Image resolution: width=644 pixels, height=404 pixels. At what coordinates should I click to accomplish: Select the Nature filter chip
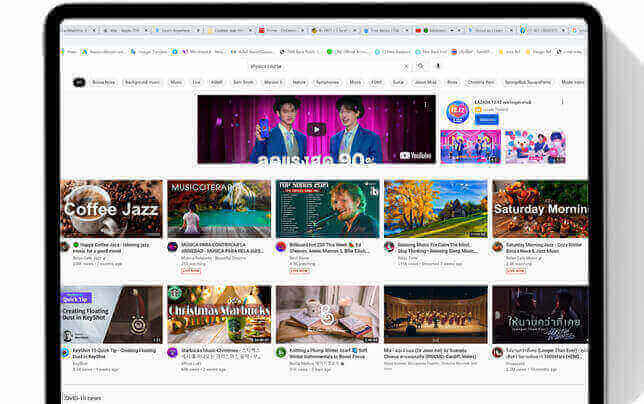[299, 82]
